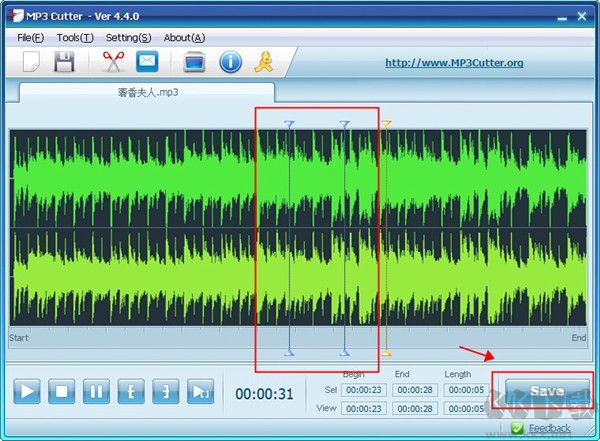Screen dimensions: 600x441
Task: Visit the http://www.MP3Cutter.org link
Action: (454, 62)
